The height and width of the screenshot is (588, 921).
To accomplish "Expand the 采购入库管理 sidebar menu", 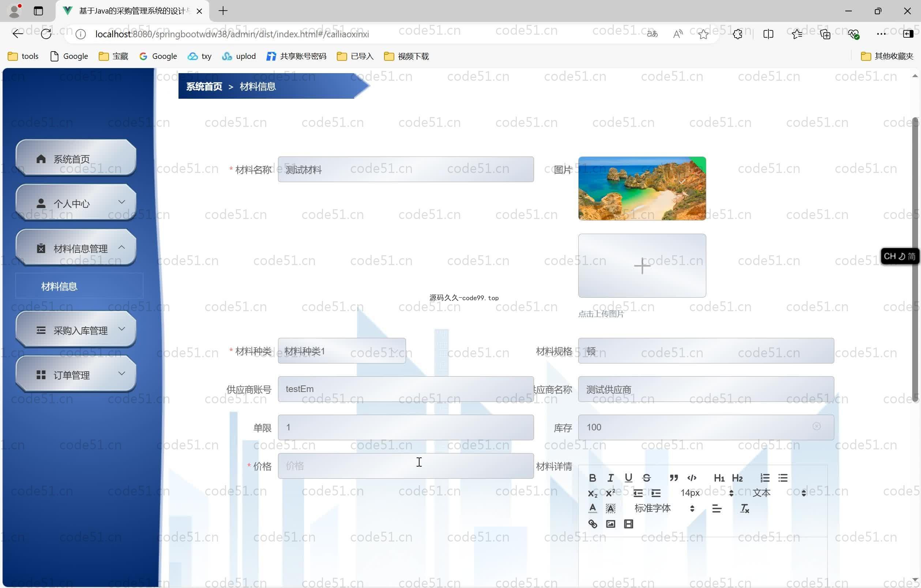I will pyautogui.click(x=76, y=330).
